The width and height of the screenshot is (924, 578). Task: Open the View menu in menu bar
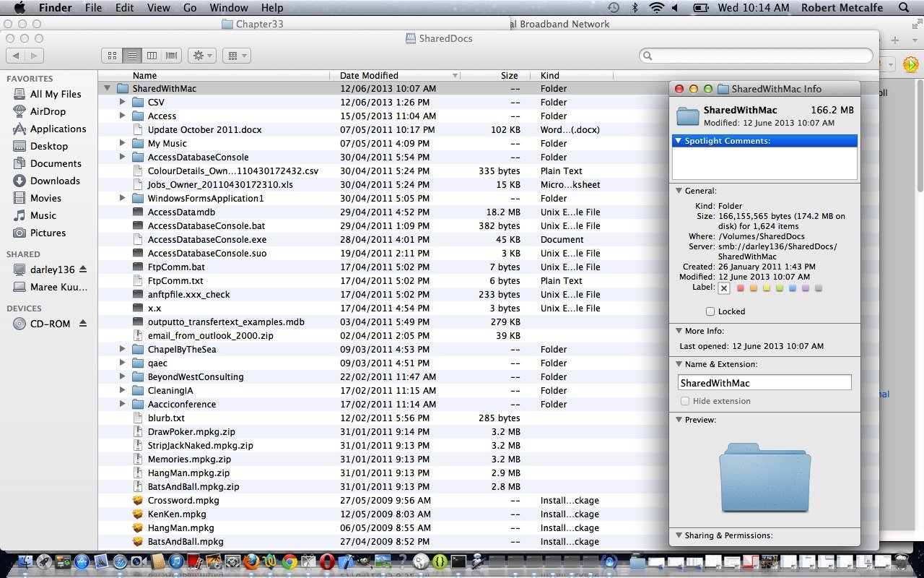click(158, 8)
